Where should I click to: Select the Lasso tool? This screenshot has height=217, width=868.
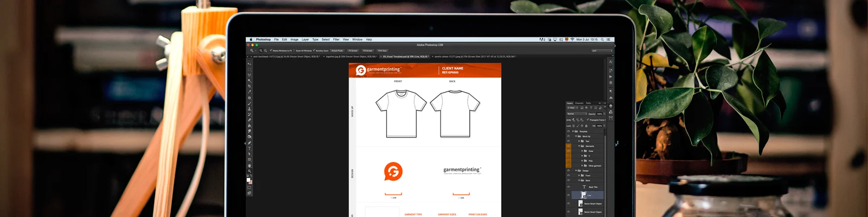[250, 75]
